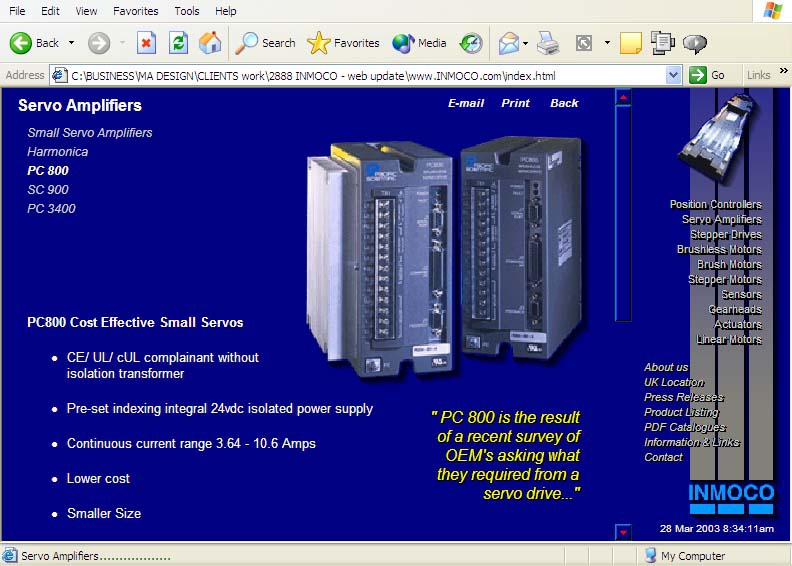Screen dimensions: 792x566
Task: Open the Favorites menu in menu bar
Action: pos(135,11)
